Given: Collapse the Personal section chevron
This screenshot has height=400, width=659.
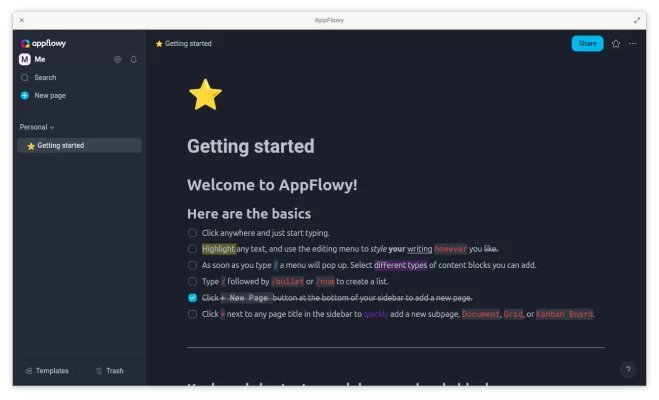Looking at the screenshot, I should click(52, 127).
